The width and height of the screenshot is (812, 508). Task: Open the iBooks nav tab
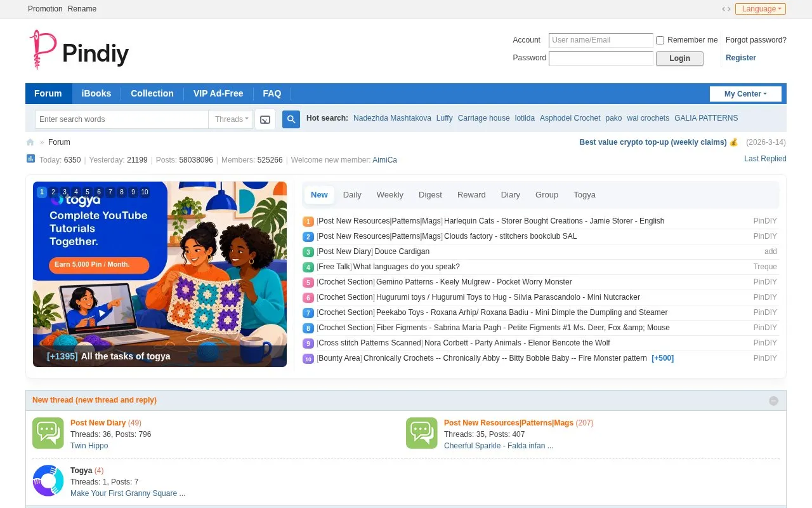coord(96,93)
